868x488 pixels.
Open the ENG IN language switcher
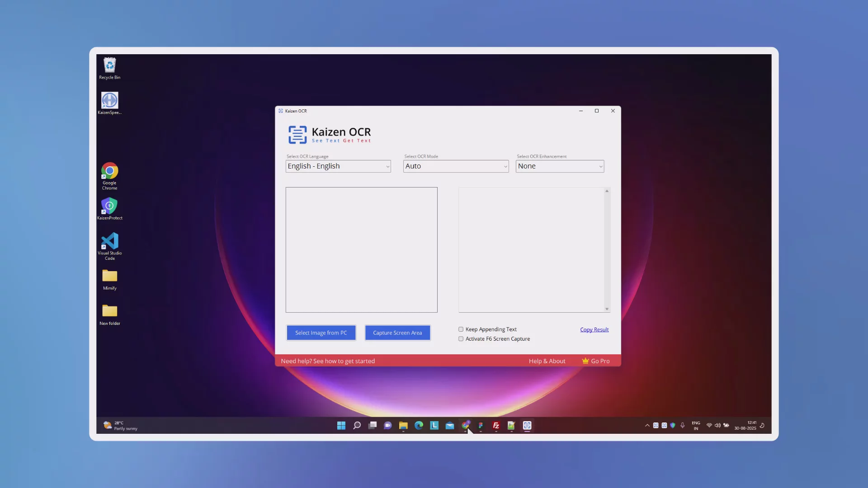point(696,426)
